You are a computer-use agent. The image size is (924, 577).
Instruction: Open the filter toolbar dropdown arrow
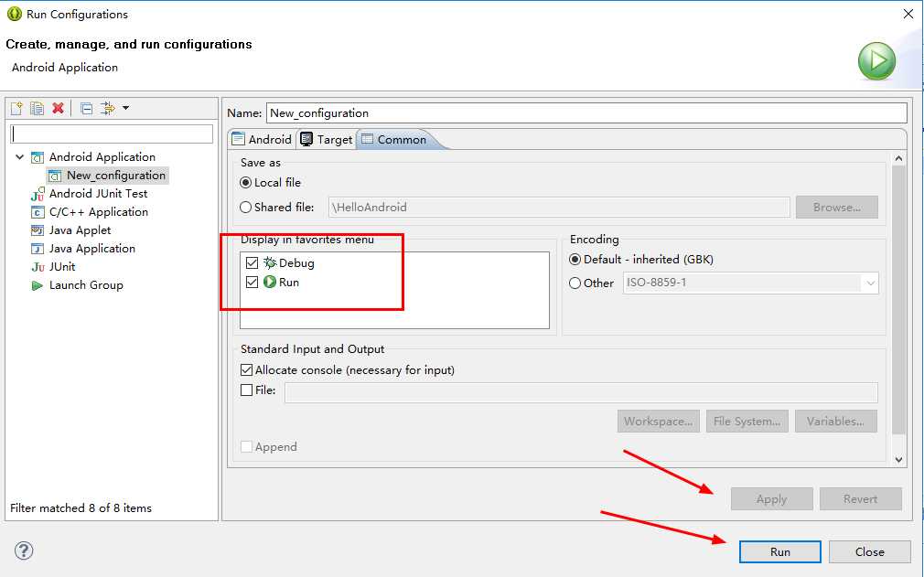[126, 108]
